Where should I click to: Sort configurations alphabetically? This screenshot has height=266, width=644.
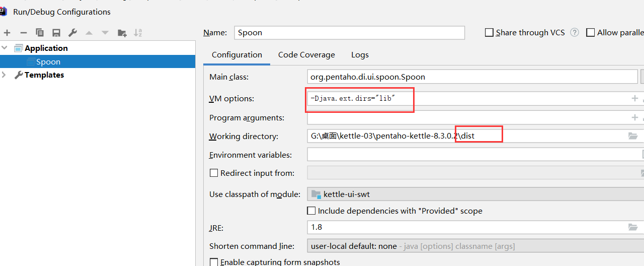click(138, 33)
